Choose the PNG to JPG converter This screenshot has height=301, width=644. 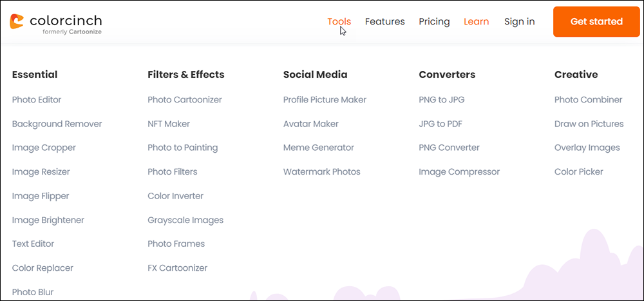442,99
